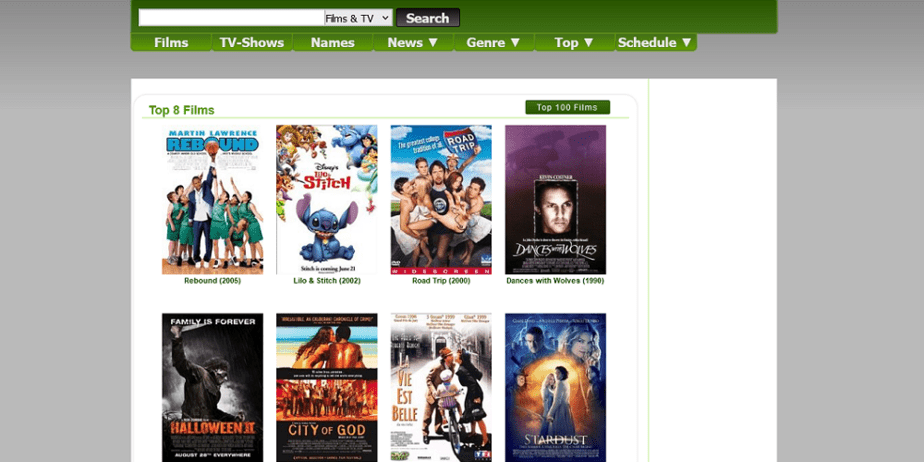Follow the Dances with Wolves (1990) link
Viewport: 924px width, 462px height.
click(x=555, y=281)
